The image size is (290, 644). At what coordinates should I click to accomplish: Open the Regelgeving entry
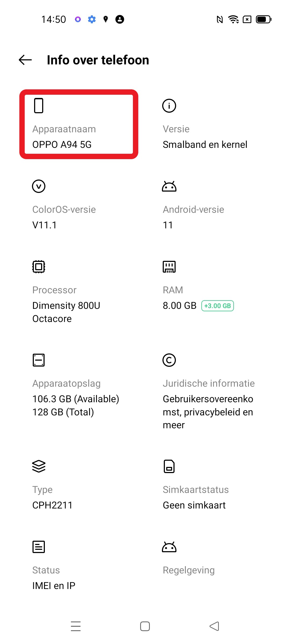pyautogui.click(x=189, y=570)
